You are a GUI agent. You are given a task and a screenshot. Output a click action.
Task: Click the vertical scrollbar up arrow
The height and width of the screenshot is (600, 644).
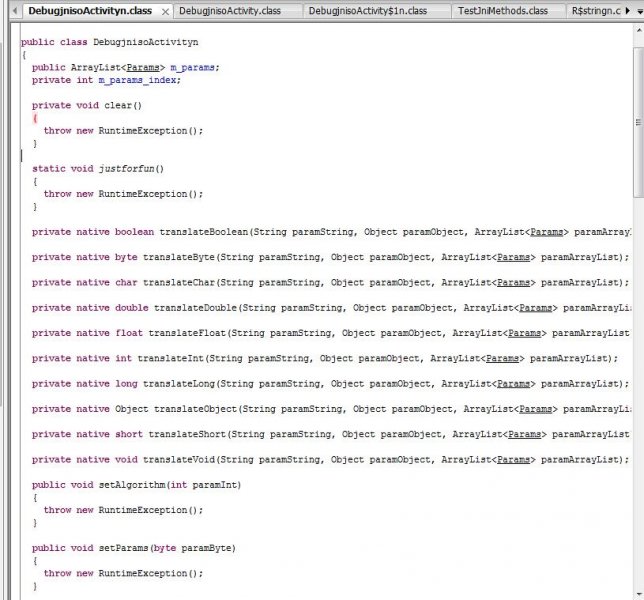[639, 30]
